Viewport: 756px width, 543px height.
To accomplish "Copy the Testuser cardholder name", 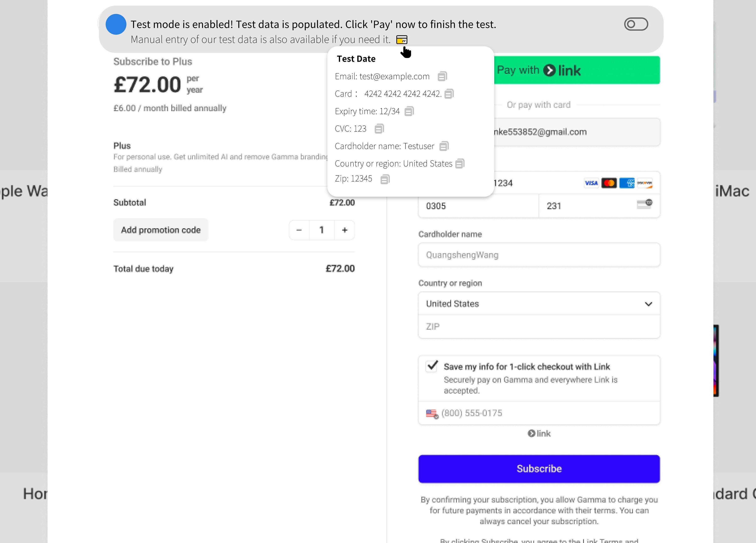I will tap(444, 146).
